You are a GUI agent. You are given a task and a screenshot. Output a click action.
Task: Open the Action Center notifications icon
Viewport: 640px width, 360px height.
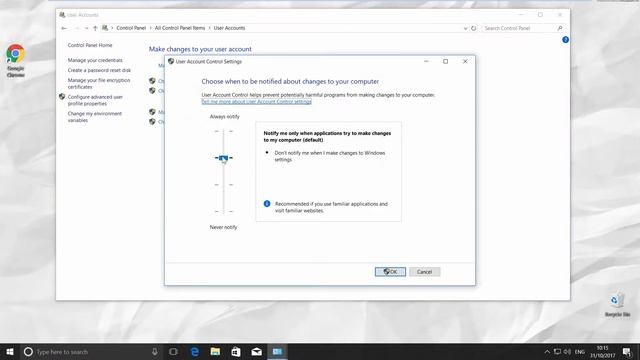pyautogui.click(x=627, y=351)
